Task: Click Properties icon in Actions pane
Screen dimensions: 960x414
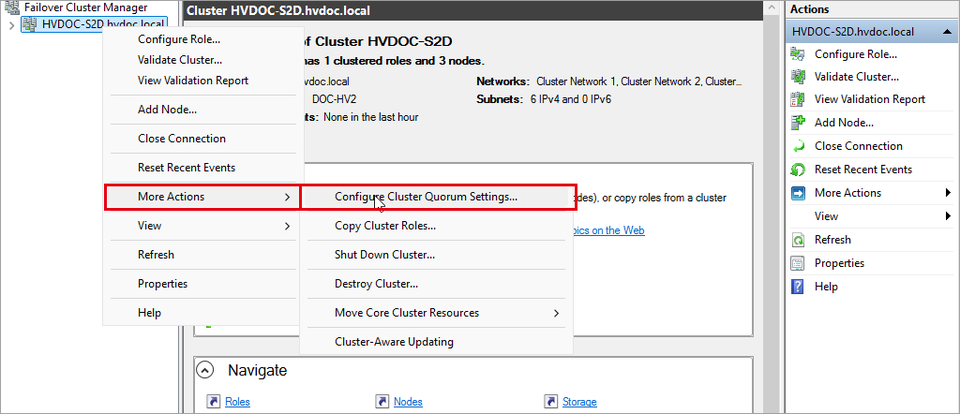Action: pyautogui.click(x=798, y=263)
